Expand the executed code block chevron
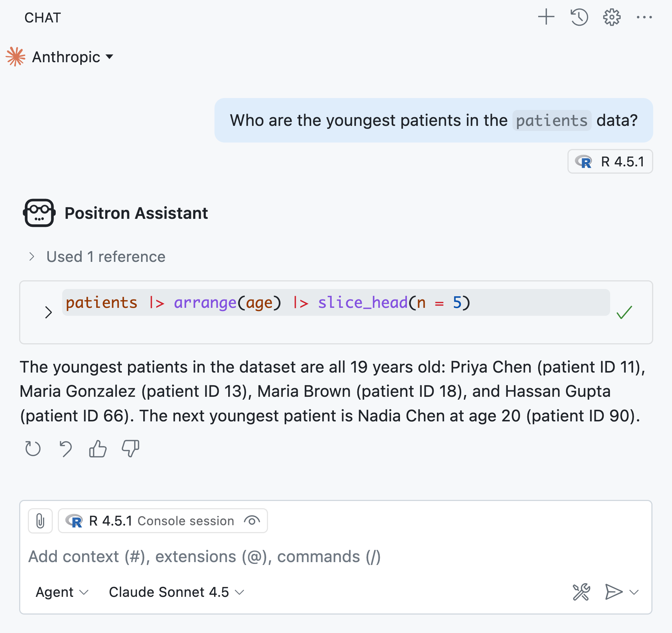 coord(48,312)
